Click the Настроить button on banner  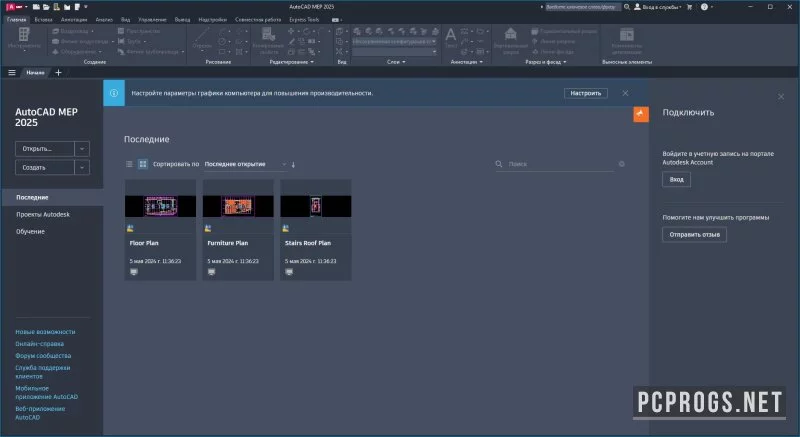point(586,93)
